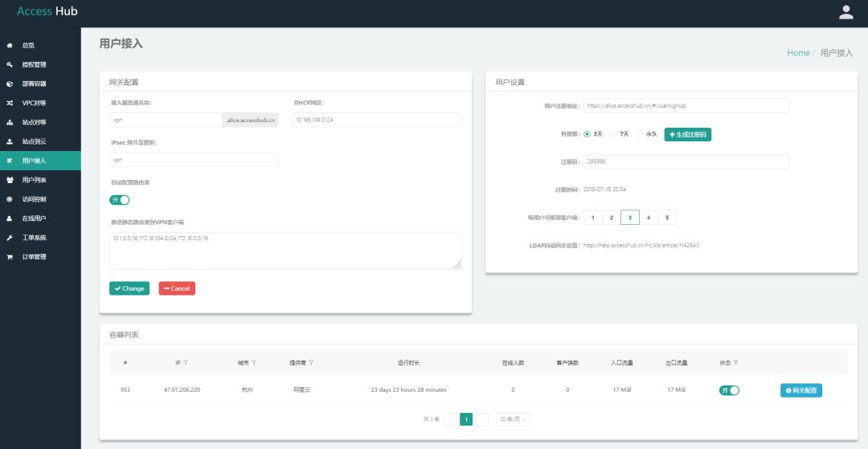The height and width of the screenshot is (449, 868).
Task: Set clients per user to 5
Action: point(667,218)
